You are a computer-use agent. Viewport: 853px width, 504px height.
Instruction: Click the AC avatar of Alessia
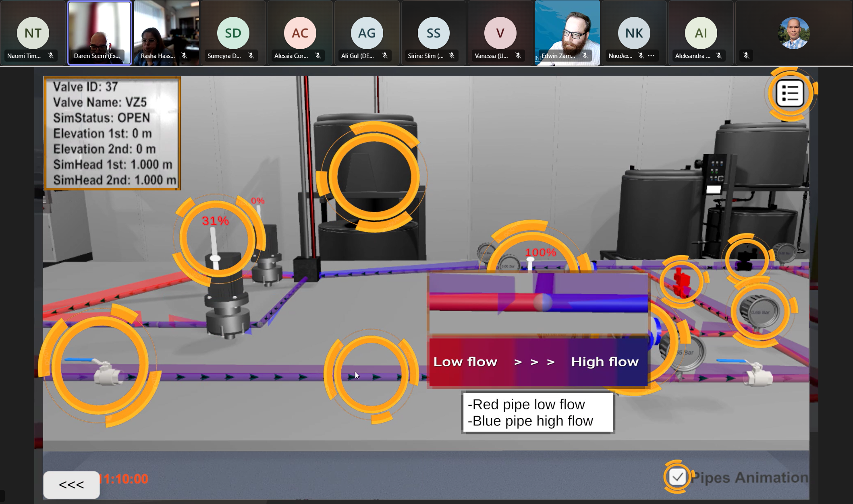pos(300,33)
